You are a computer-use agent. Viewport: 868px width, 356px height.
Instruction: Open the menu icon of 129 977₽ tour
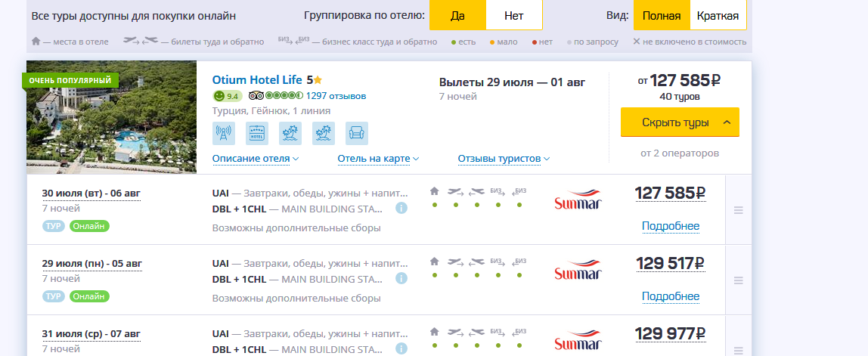(x=738, y=351)
